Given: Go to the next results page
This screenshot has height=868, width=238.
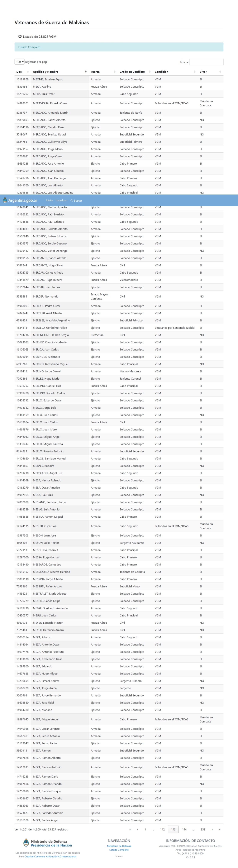Looking at the screenshot, I should click(212, 829).
